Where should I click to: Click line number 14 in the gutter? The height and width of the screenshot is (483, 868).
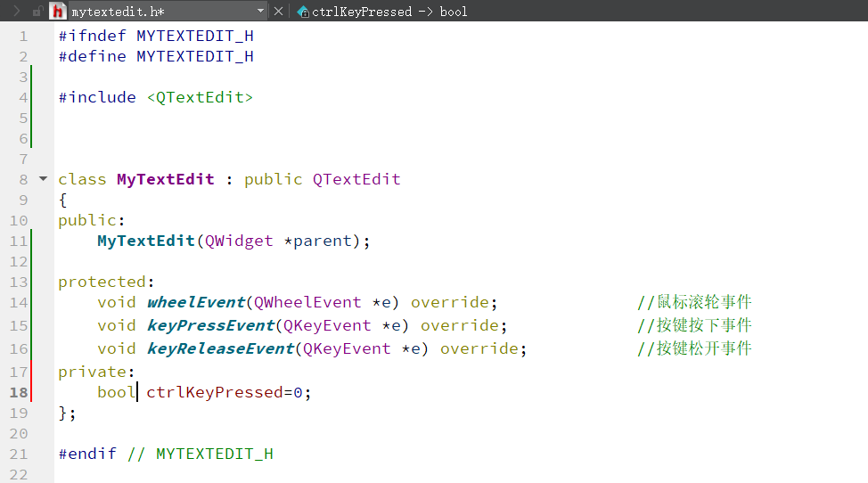click(x=18, y=303)
